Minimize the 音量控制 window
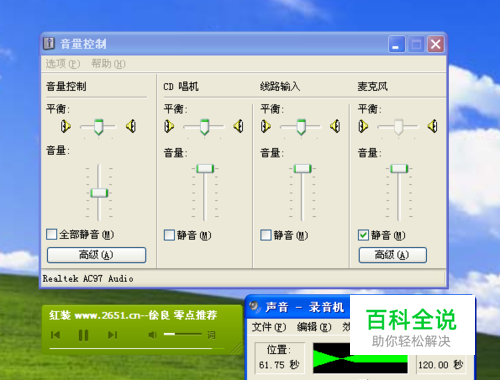 [x=397, y=44]
